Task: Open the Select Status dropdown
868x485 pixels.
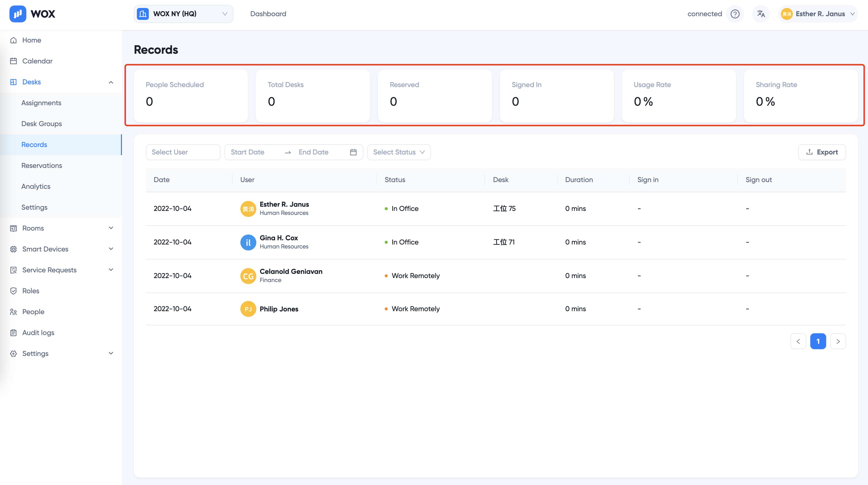Action: click(x=399, y=152)
